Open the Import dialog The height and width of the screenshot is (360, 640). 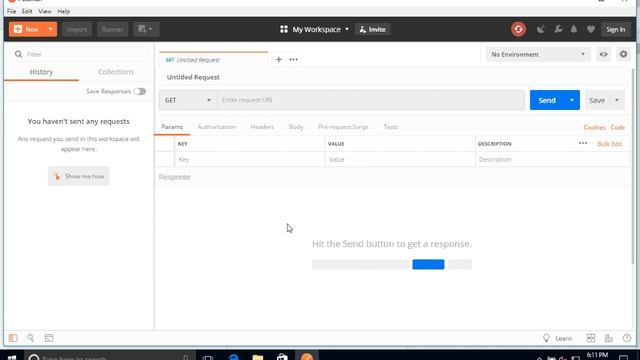tap(77, 29)
